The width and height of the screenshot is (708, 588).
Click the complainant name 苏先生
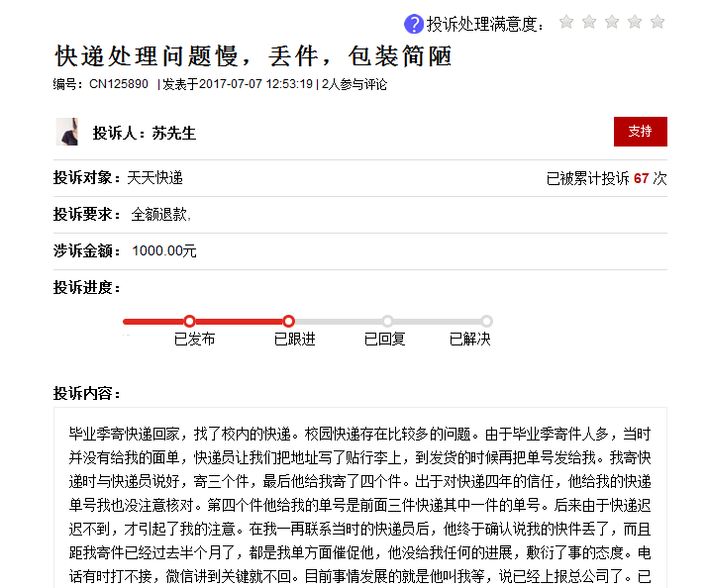click(174, 133)
